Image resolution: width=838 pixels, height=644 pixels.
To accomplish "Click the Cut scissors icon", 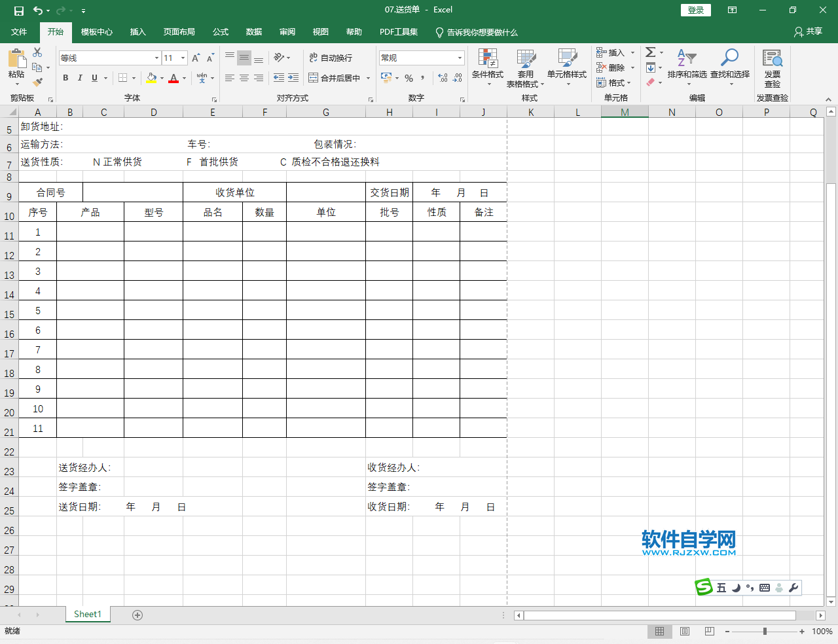I will click(37, 52).
